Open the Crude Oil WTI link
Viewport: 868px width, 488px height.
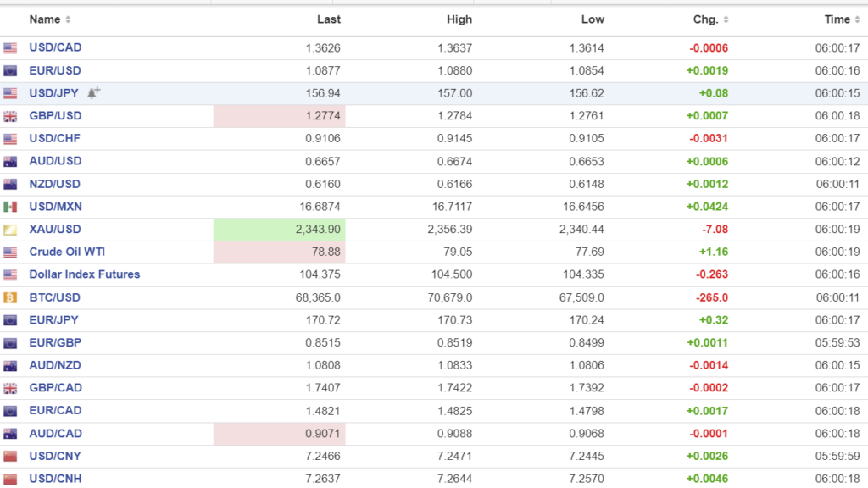(67, 252)
